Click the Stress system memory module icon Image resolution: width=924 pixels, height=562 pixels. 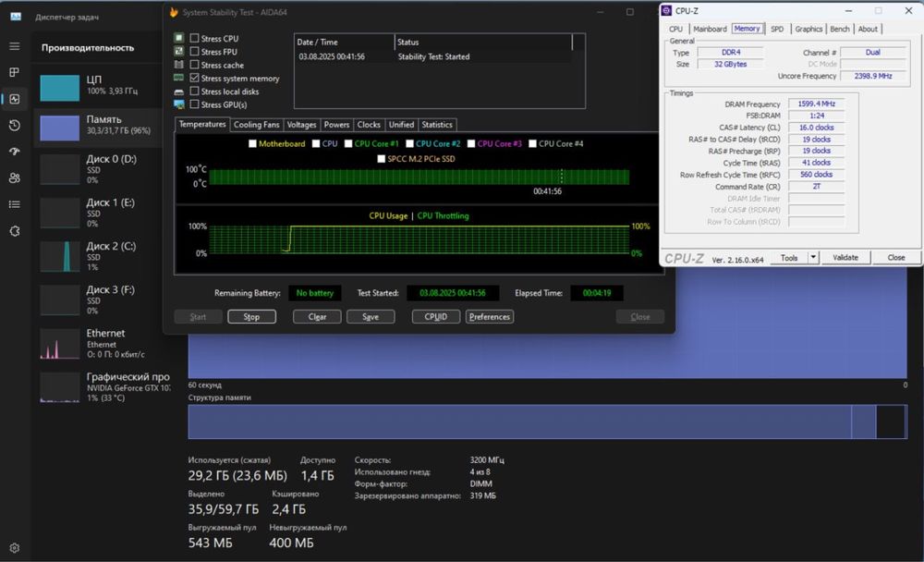tap(179, 78)
